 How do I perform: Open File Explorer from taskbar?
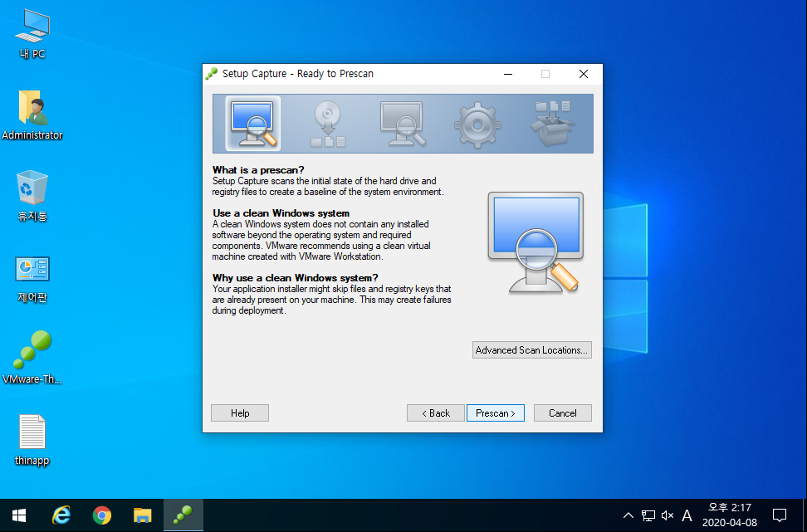[143, 515]
